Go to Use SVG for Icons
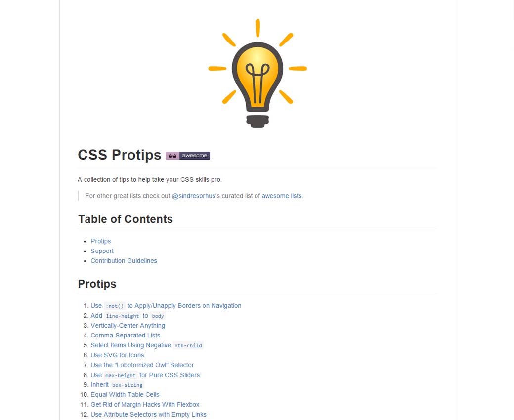This screenshot has width=514, height=420. pos(117,355)
